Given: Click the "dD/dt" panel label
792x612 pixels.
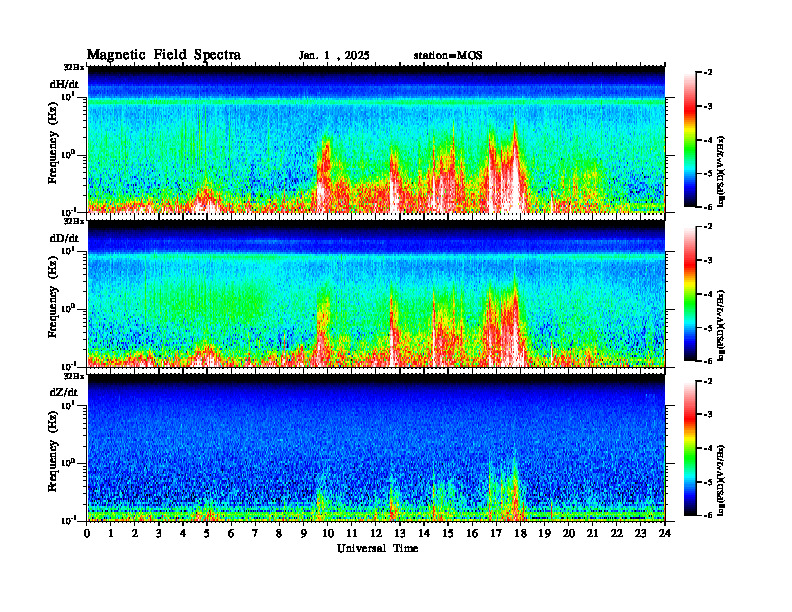Looking at the screenshot, I should [x=64, y=238].
